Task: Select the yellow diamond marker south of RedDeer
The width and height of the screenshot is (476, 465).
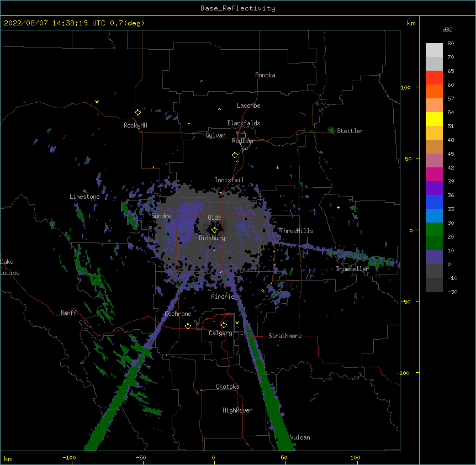Action: (235, 155)
